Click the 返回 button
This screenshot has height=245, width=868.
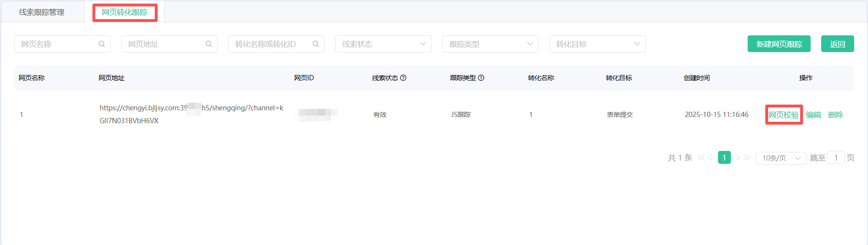tap(837, 44)
